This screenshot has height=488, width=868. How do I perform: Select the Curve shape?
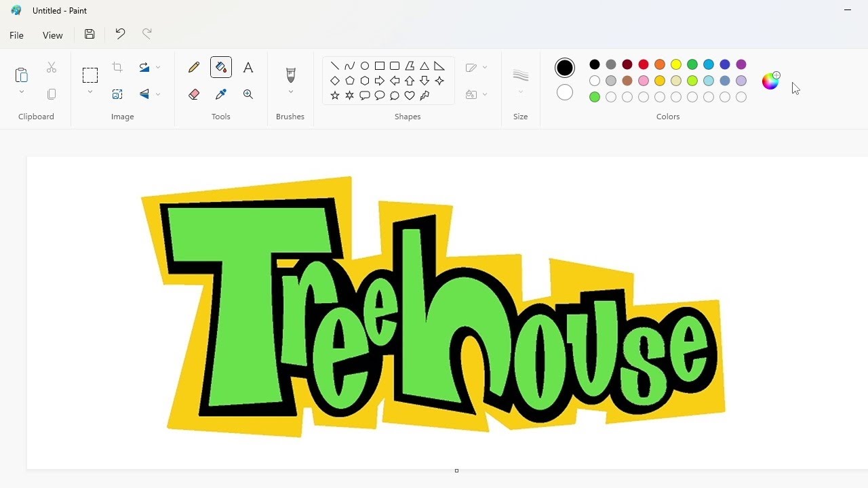point(350,66)
